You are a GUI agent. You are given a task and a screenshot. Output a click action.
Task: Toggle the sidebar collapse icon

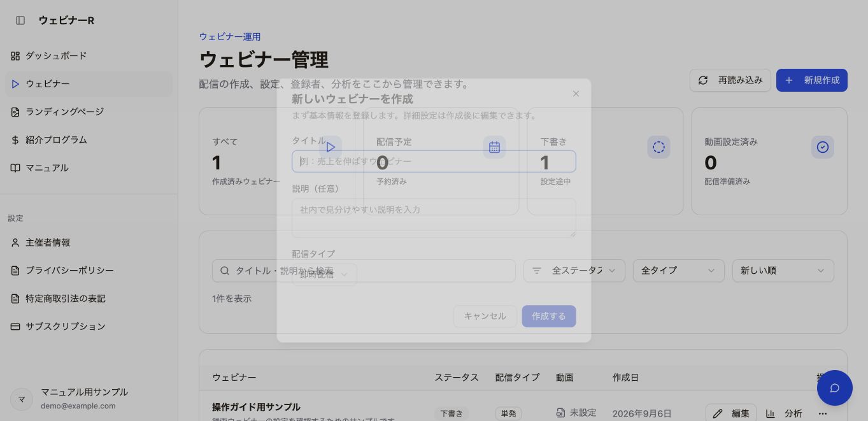pyautogui.click(x=20, y=20)
